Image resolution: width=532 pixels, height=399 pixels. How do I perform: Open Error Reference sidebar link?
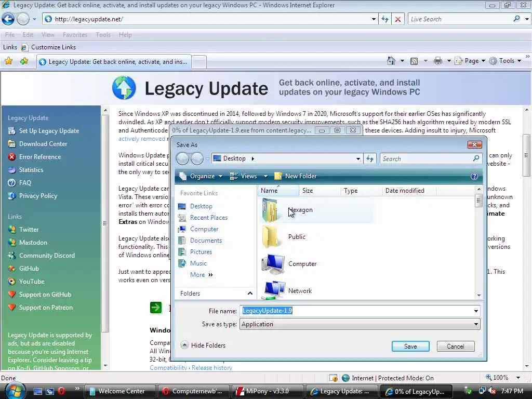tap(40, 157)
